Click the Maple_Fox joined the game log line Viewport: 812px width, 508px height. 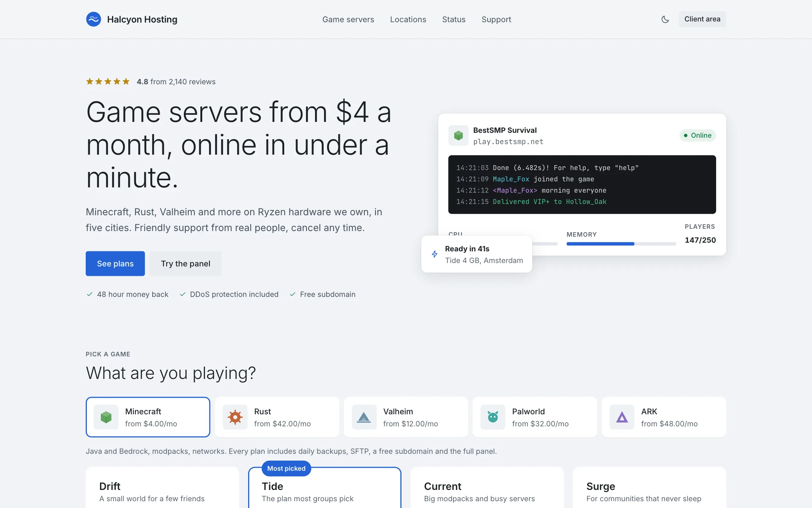(x=525, y=179)
